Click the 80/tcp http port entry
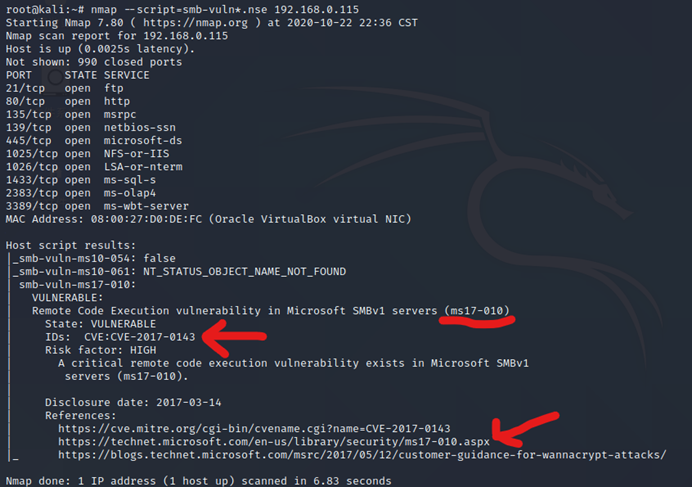This screenshot has height=487, width=692. [68, 102]
